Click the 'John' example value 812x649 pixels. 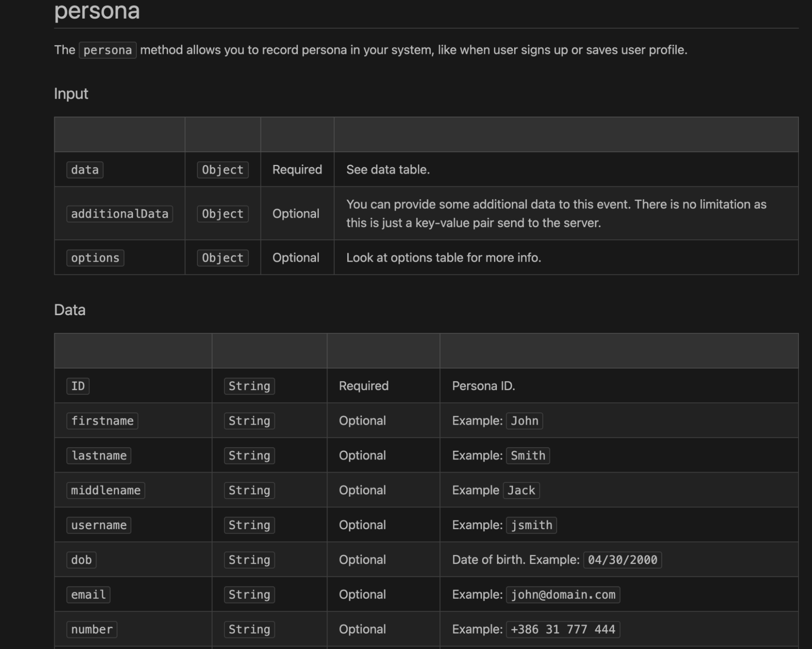click(524, 421)
